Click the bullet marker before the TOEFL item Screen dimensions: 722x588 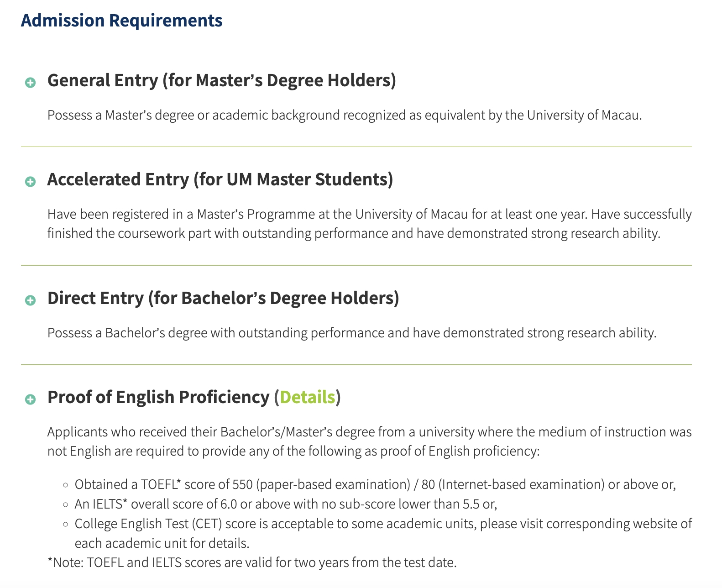[x=66, y=485]
